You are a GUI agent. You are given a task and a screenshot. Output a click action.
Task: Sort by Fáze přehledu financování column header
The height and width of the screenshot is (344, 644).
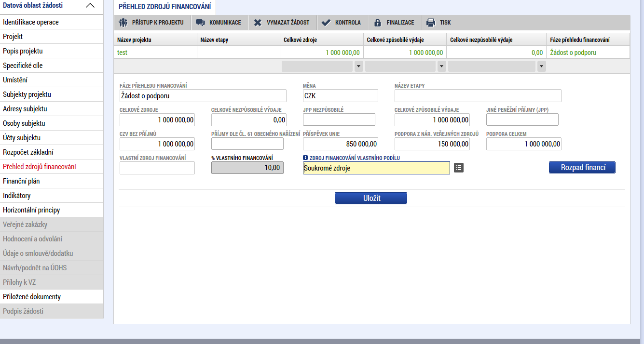(x=589, y=40)
